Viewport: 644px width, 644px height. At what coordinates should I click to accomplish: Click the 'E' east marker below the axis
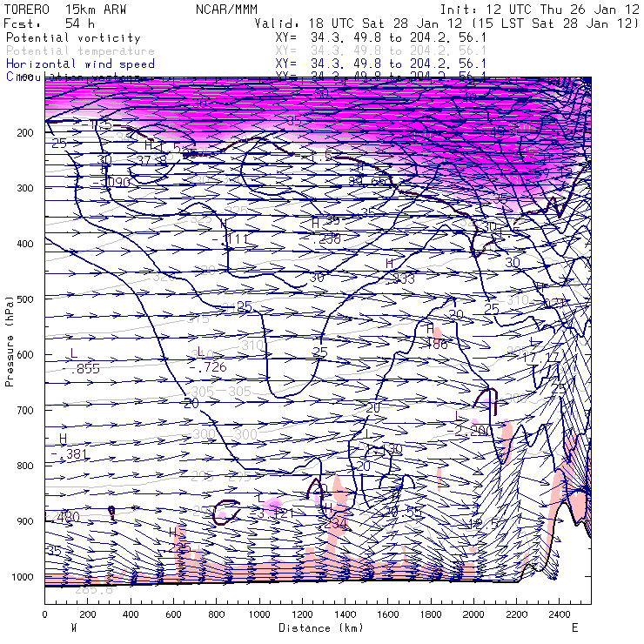tap(574, 628)
